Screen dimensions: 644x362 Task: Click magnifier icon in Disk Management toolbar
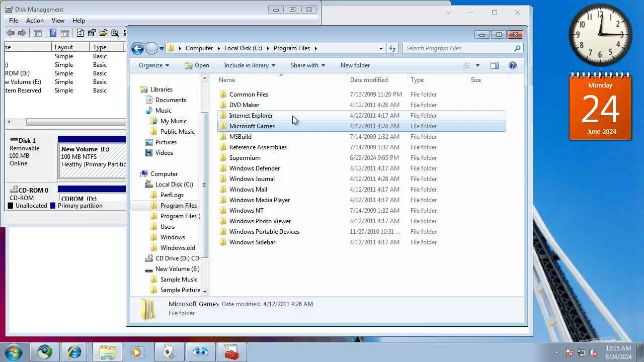115,33
